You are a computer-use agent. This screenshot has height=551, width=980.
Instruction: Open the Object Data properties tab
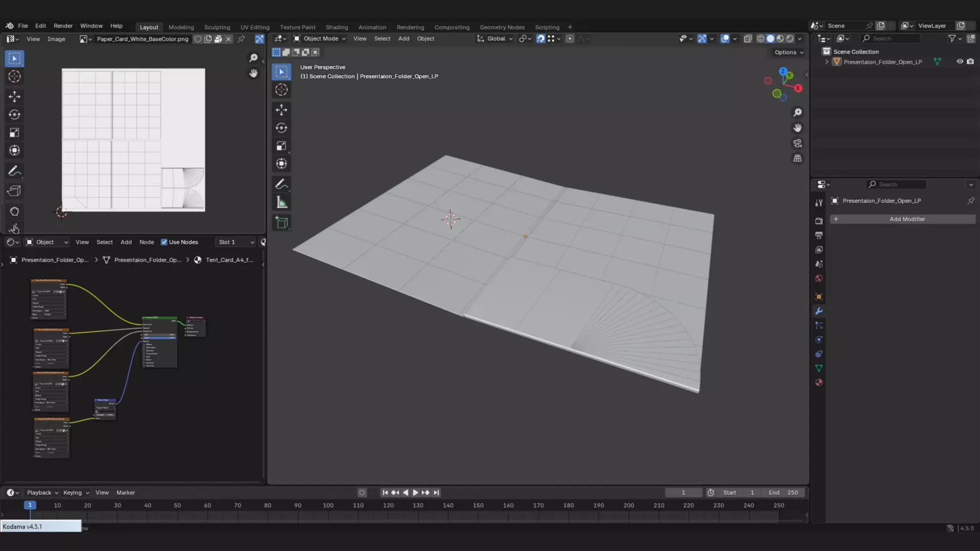[x=819, y=368]
